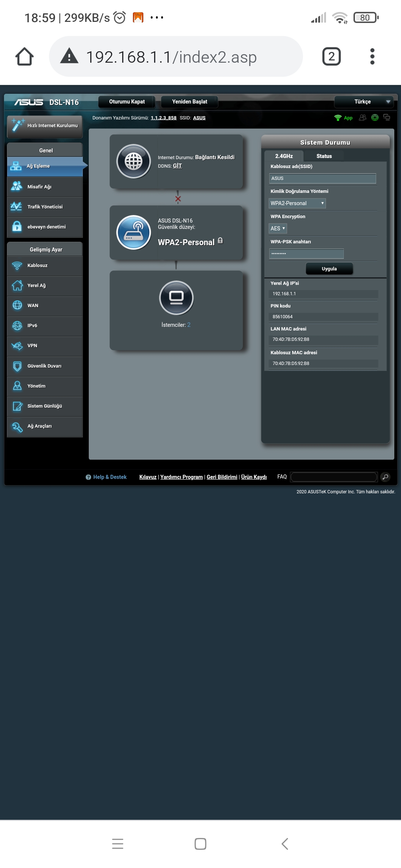This screenshot has width=401, height=868.
Task: Click the Uygula apply button
Action: pos(329,269)
